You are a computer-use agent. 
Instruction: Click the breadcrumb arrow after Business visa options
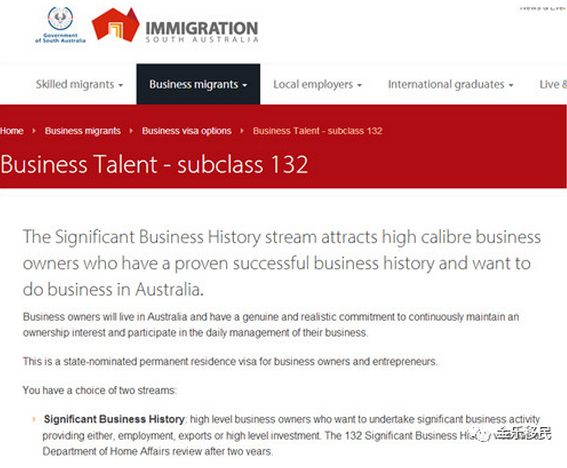coord(242,131)
